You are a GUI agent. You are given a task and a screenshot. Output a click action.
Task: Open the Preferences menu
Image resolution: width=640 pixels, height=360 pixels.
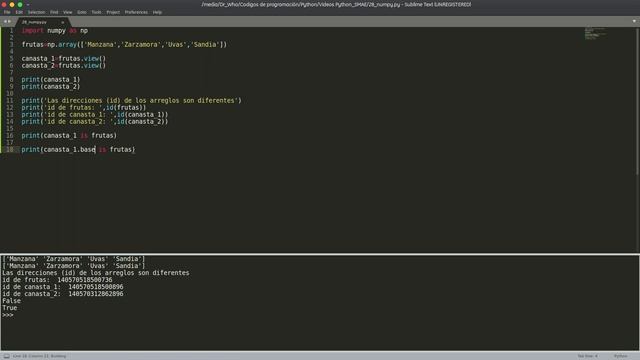click(x=136, y=12)
